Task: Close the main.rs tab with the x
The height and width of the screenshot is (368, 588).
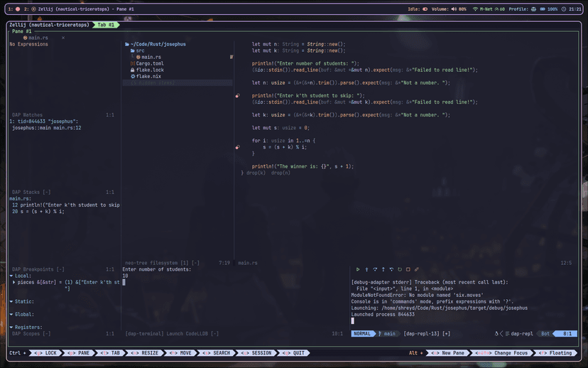Action: tap(62, 37)
